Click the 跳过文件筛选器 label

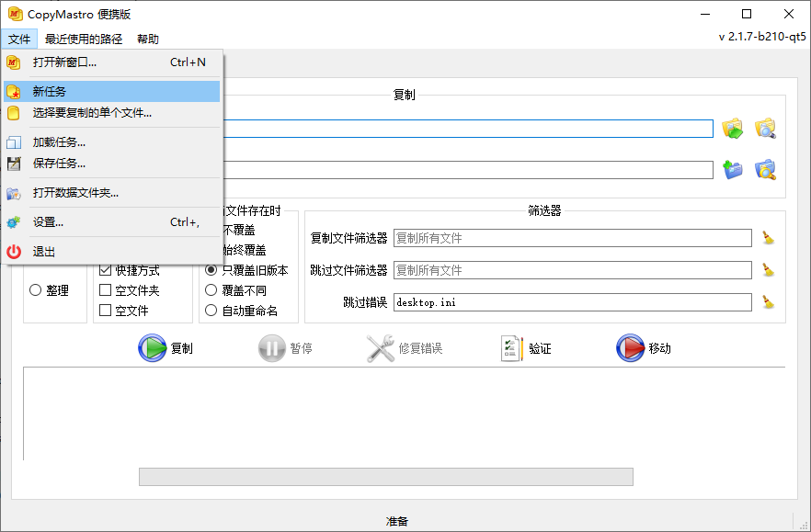click(x=348, y=270)
